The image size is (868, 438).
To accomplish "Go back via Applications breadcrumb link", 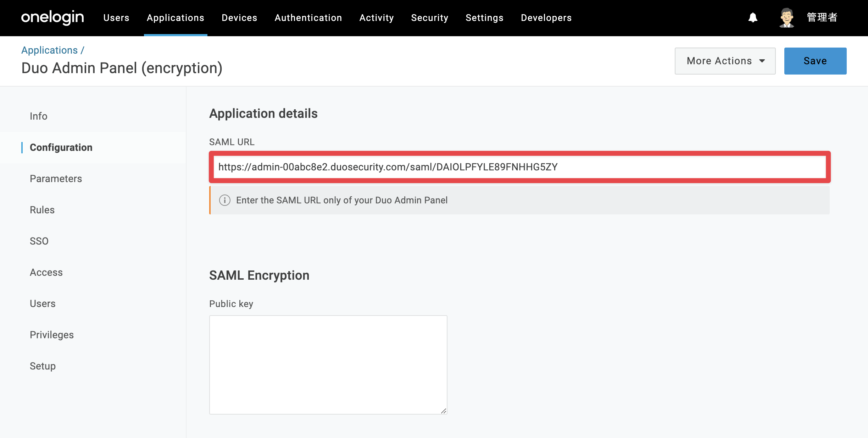I will click(x=49, y=50).
